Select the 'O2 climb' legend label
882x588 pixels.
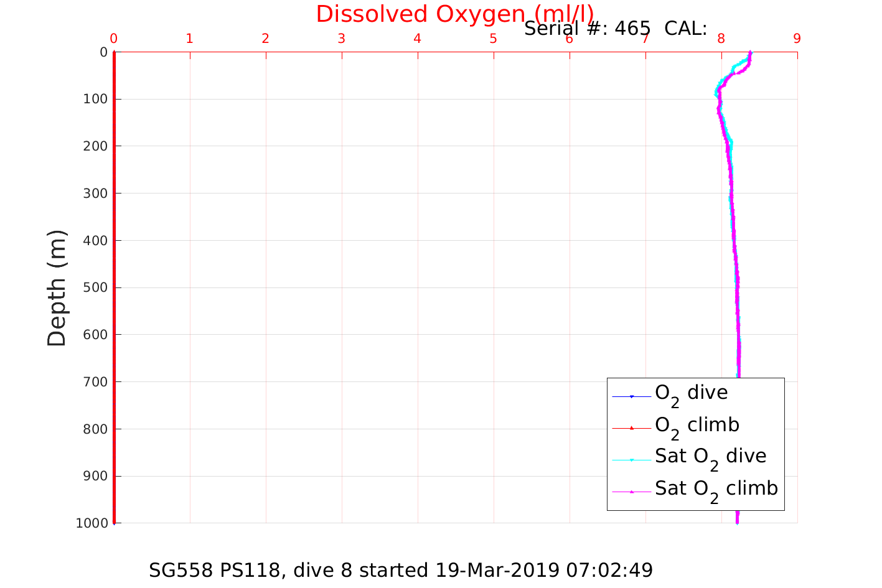pyautogui.click(x=697, y=426)
